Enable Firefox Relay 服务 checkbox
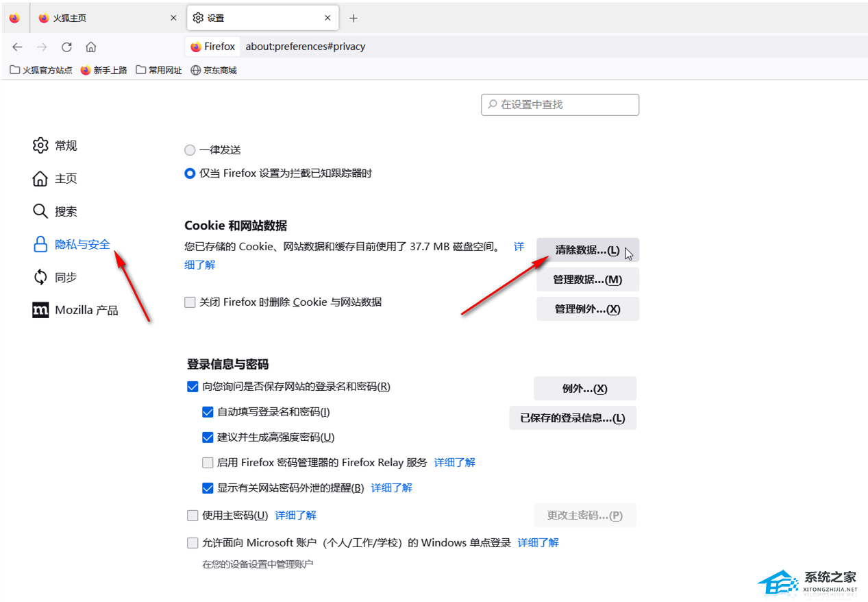 tap(208, 463)
